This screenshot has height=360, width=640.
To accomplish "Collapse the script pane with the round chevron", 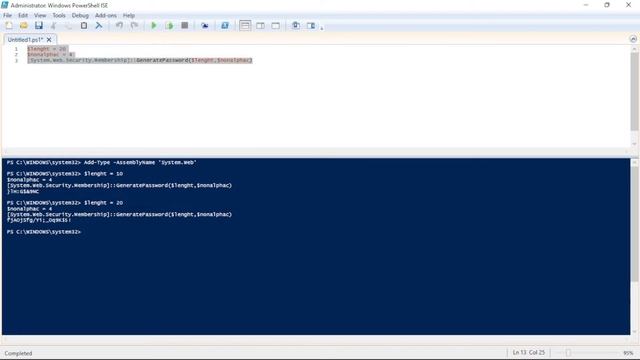I will click(x=633, y=39).
